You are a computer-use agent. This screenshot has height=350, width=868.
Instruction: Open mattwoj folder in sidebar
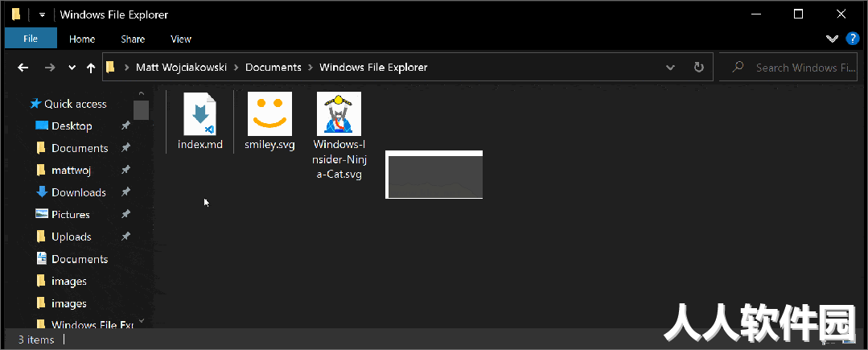72,171
